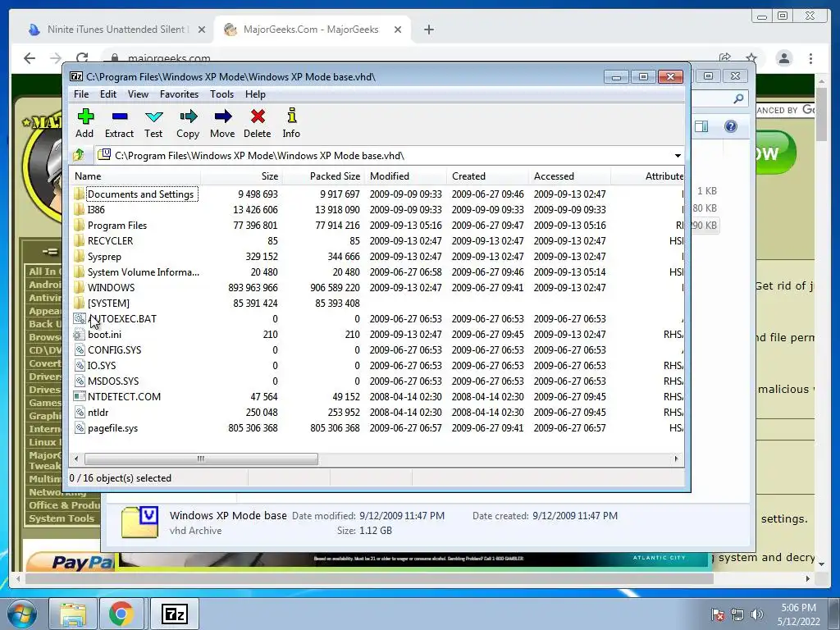Click the taskbar clock showing 5:06 PM
The height and width of the screenshot is (630, 840).
click(798, 614)
